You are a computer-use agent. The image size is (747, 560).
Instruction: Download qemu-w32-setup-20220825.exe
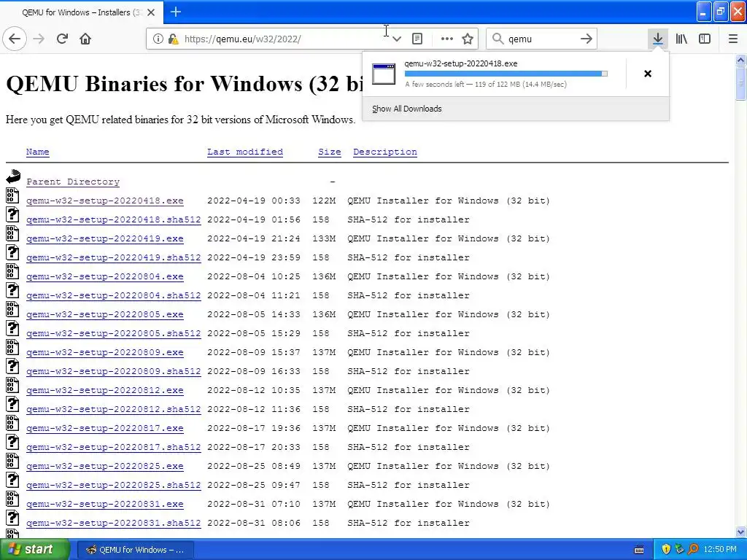coord(105,466)
